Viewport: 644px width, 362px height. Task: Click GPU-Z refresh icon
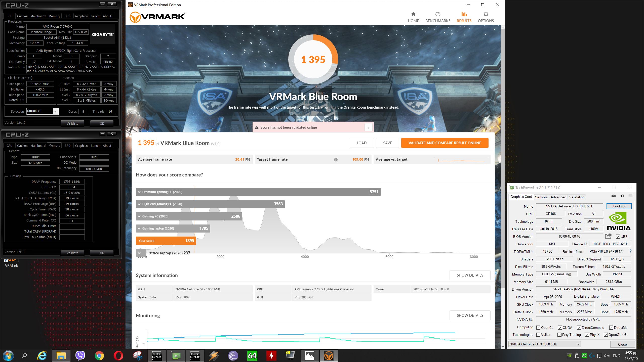(x=622, y=196)
